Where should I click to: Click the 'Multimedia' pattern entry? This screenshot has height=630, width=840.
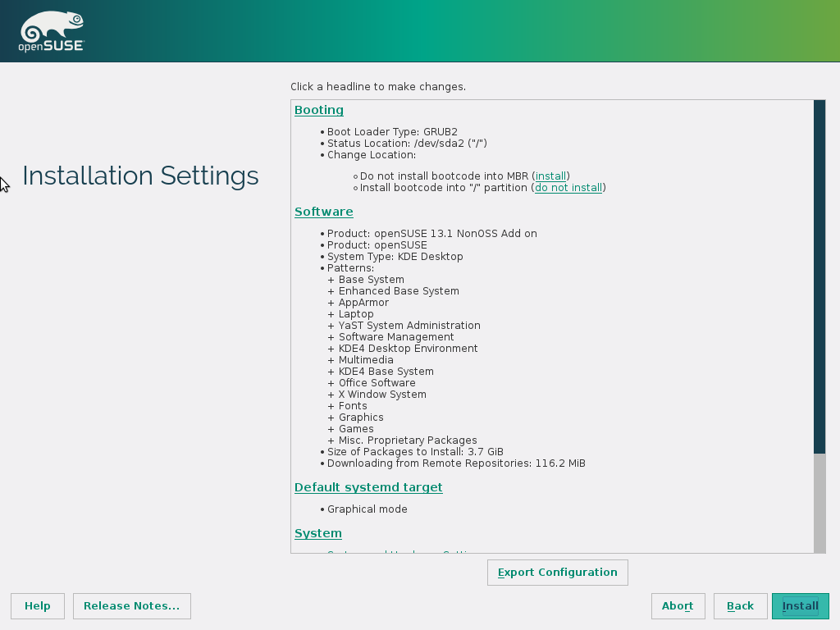[366, 360]
